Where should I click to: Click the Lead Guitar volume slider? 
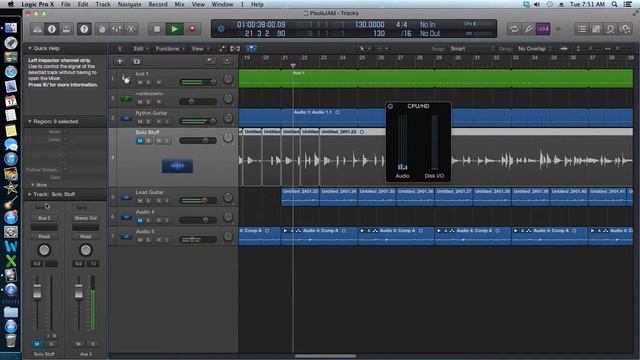coord(198,200)
